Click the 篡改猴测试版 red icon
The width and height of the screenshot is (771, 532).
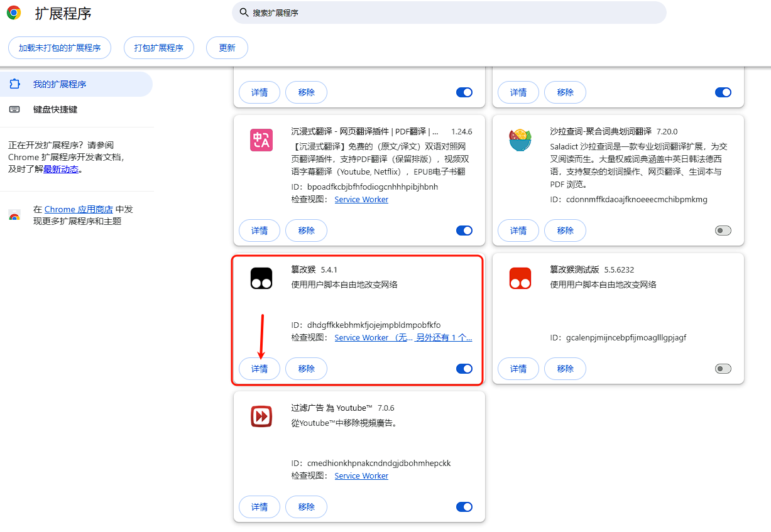520,278
